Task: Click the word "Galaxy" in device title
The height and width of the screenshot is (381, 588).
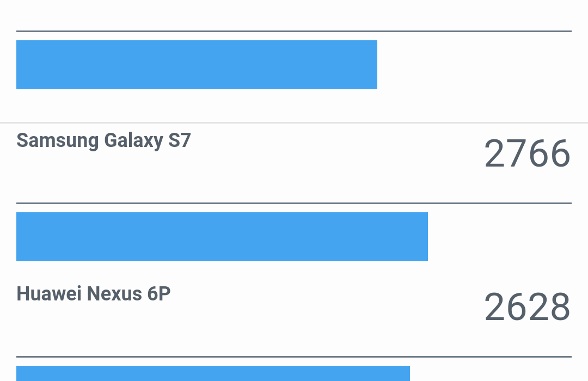Action: [133, 140]
